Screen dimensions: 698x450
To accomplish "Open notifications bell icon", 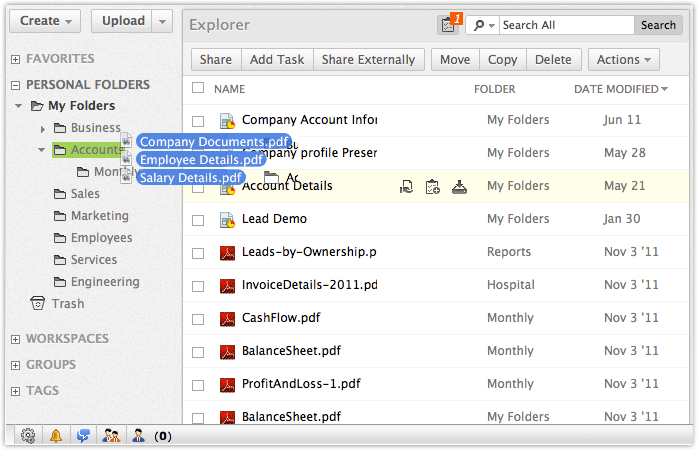I will 56,435.
